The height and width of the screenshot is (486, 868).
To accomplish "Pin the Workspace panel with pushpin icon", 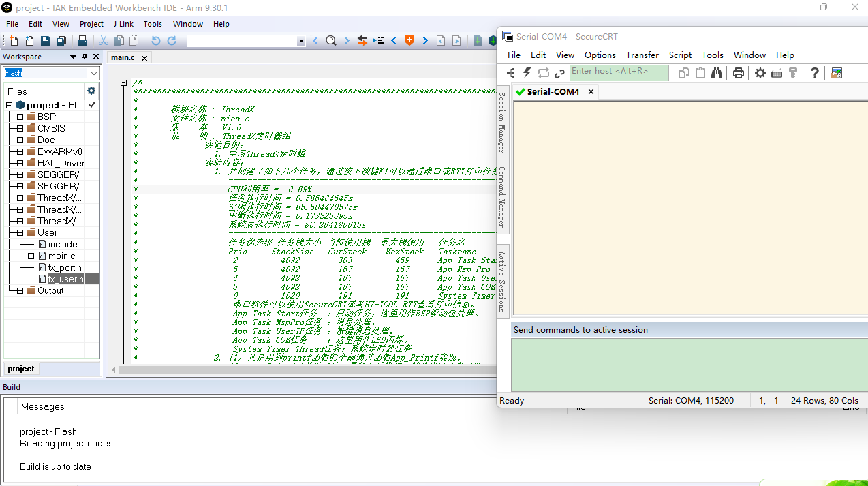I will (84, 57).
